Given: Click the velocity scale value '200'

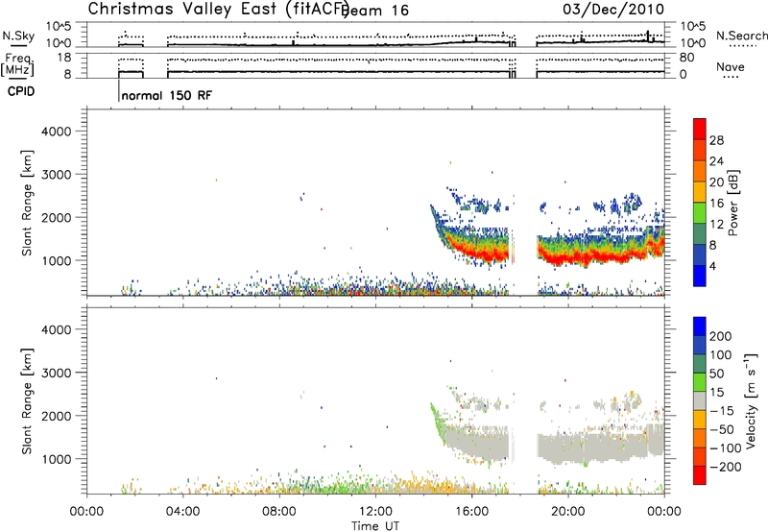Looking at the screenshot, I should pos(721,336).
